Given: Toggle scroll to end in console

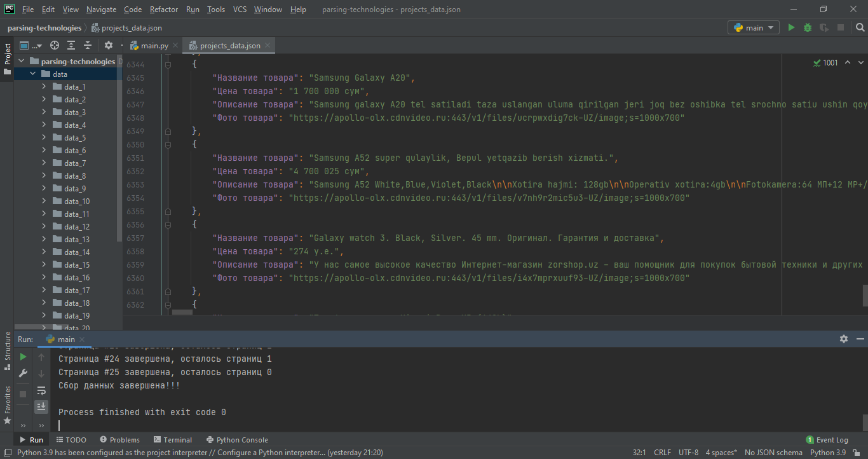Looking at the screenshot, I should tap(41, 406).
